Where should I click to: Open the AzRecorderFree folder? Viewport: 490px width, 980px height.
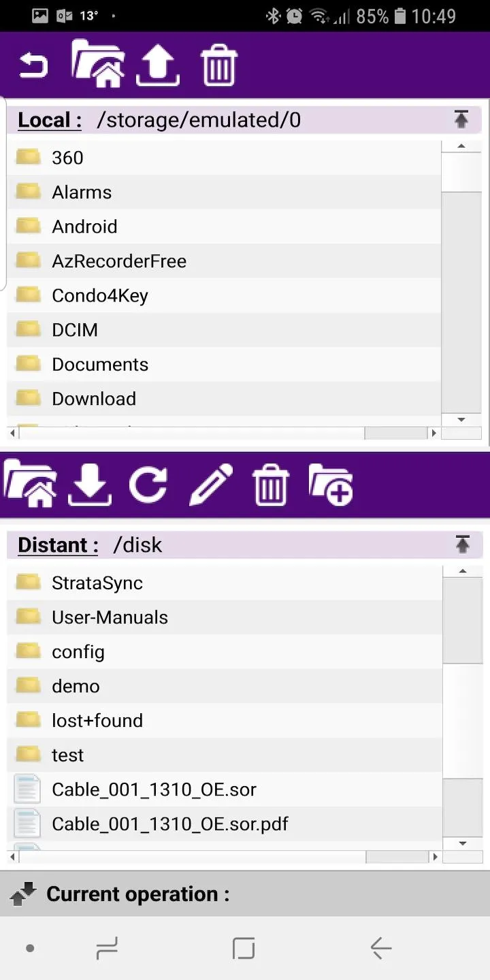pos(224,261)
